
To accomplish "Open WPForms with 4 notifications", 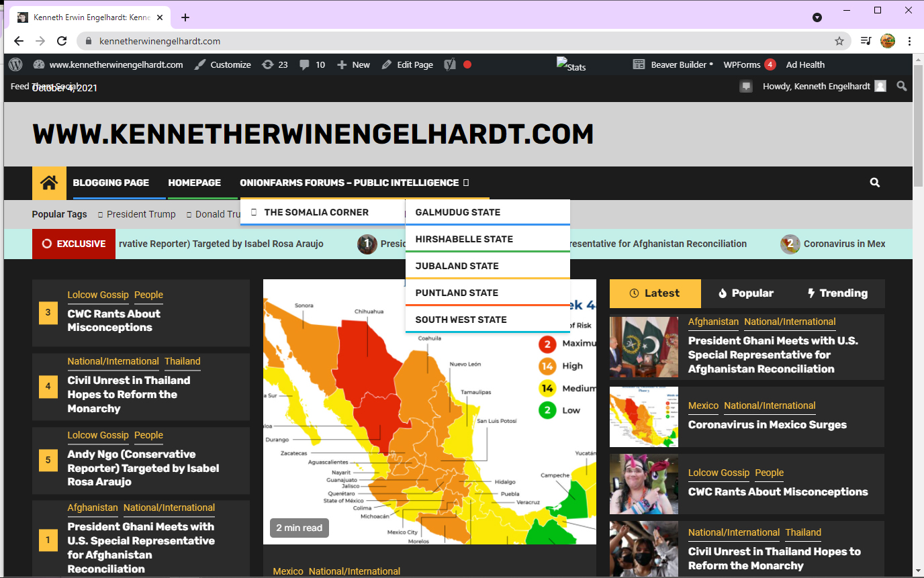I will [749, 64].
